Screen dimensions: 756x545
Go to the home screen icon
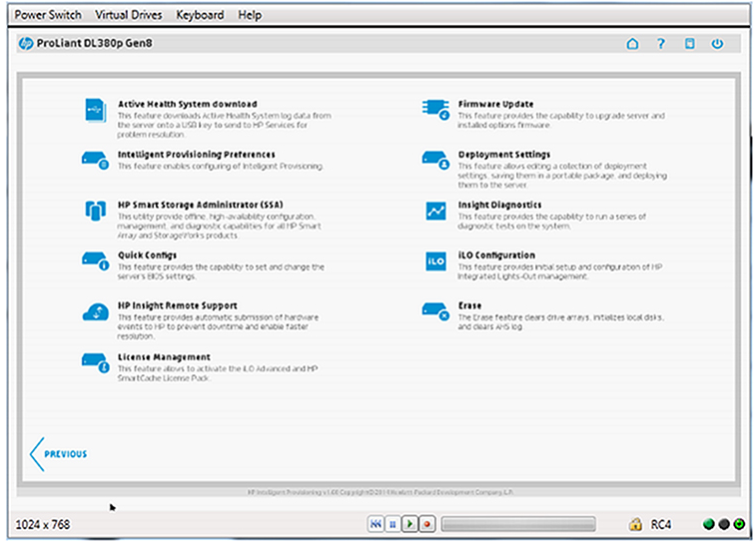pyautogui.click(x=632, y=44)
